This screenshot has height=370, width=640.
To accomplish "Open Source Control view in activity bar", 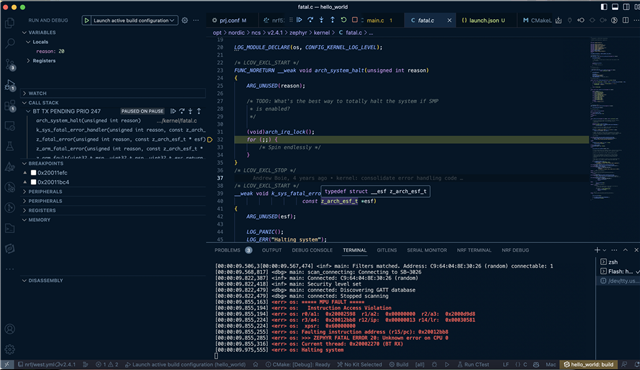I will click(10, 64).
